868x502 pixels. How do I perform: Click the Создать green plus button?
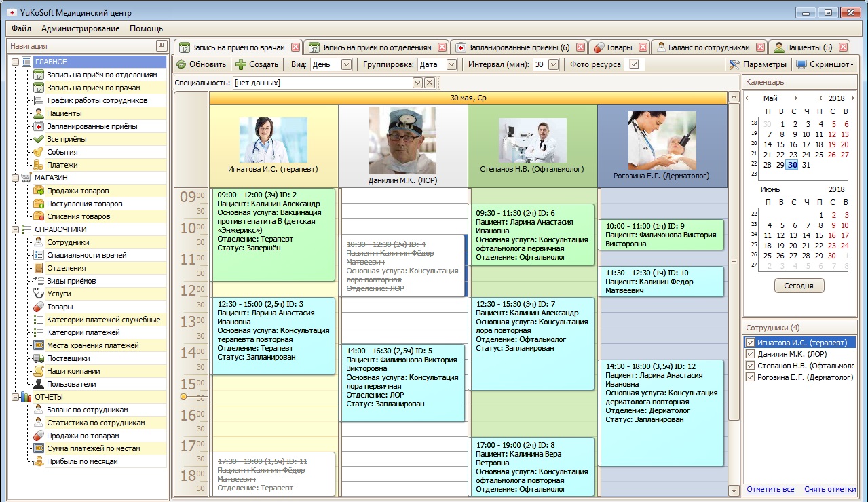click(257, 64)
